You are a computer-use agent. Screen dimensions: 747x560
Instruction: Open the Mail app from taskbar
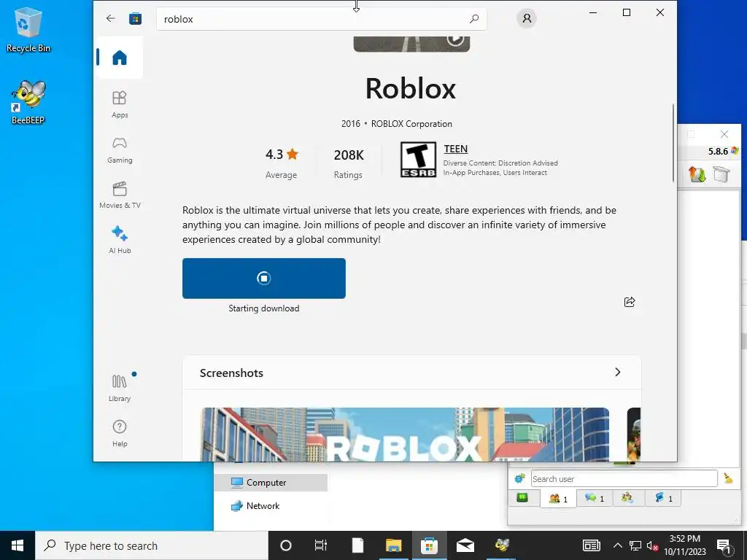click(465, 545)
